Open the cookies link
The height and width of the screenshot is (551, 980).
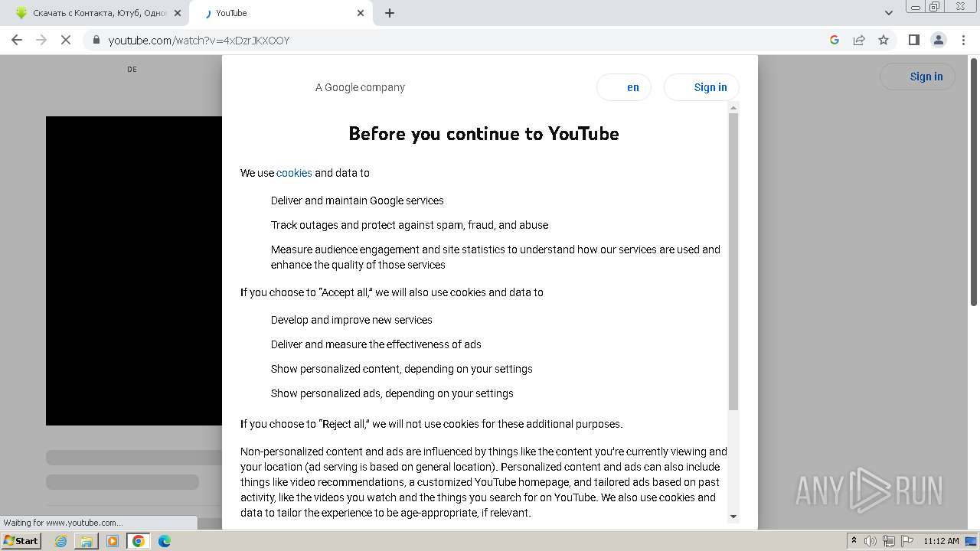click(294, 173)
